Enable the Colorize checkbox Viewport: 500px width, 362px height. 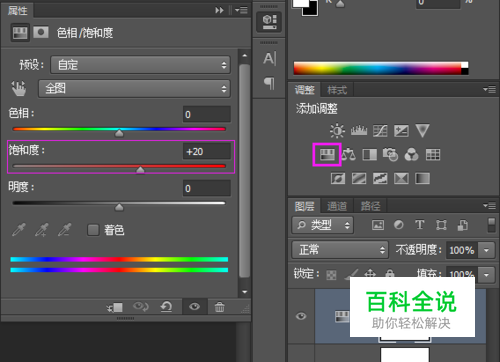tap(93, 230)
